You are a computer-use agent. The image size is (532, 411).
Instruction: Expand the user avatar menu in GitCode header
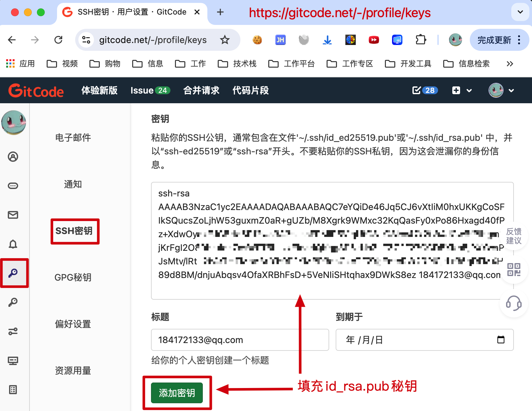pos(501,90)
